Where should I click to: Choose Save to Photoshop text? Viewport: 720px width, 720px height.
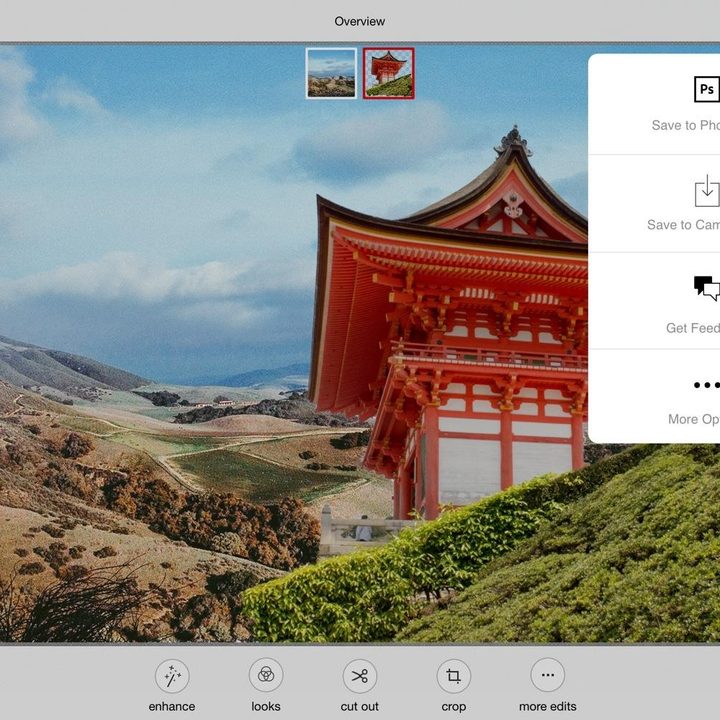coord(686,125)
